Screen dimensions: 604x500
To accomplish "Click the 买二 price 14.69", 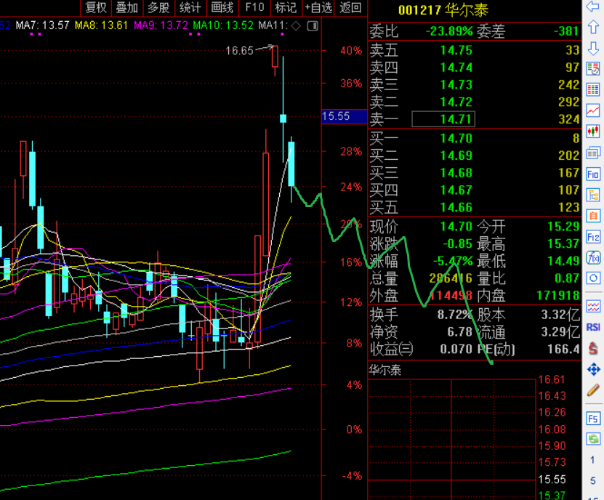I will click(x=456, y=155).
